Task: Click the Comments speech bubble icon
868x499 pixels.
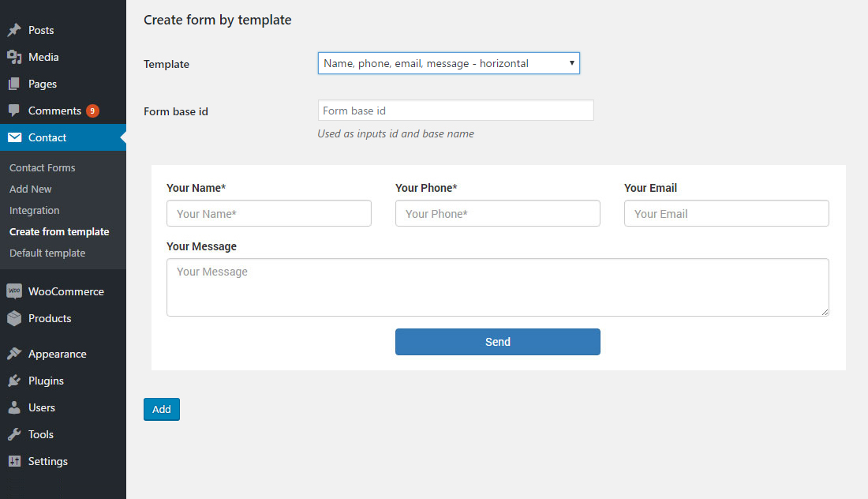Action: [x=14, y=111]
